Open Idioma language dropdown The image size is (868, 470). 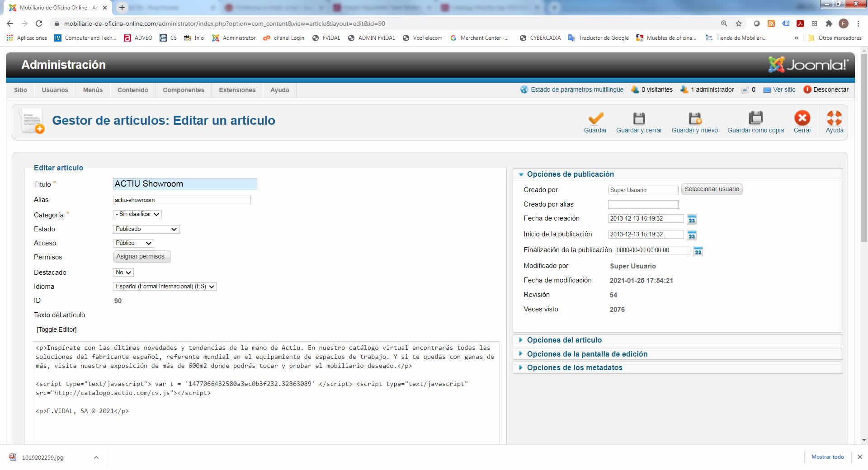tap(165, 287)
